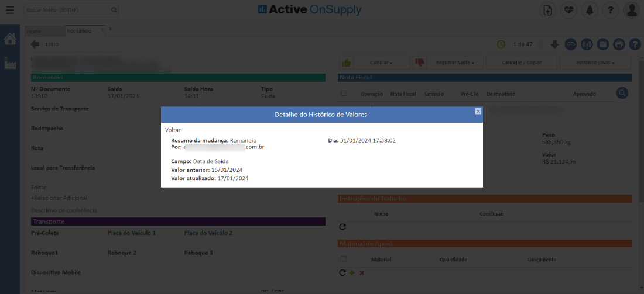Click the Buscar Menu search field
Viewport: 644px width, 294px height.
coord(71,9)
